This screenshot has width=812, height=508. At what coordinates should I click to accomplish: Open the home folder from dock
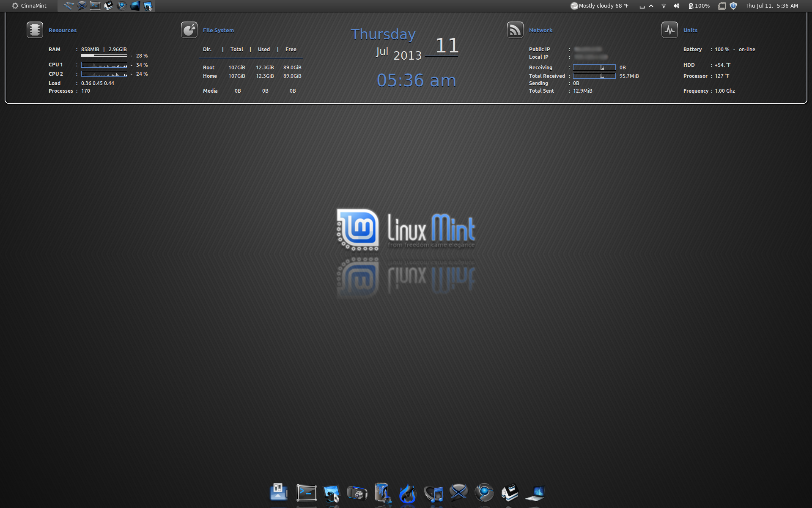coord(510,492)
